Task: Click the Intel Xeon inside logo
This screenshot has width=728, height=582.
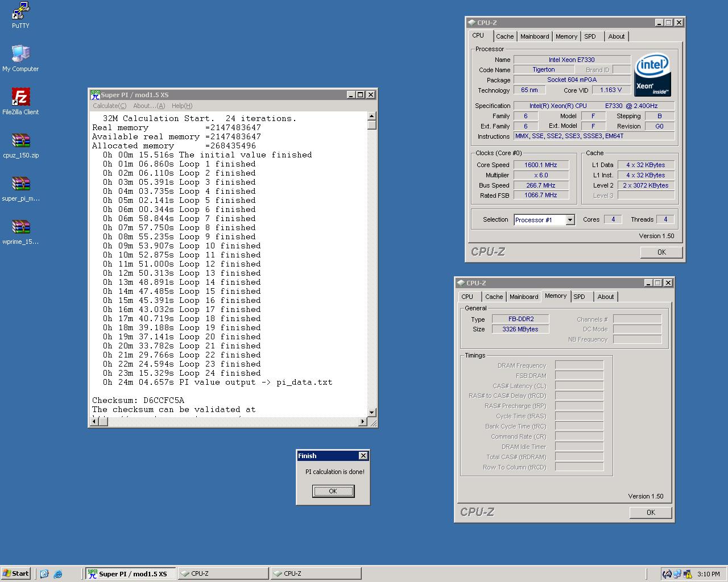Action: [652, 75]
